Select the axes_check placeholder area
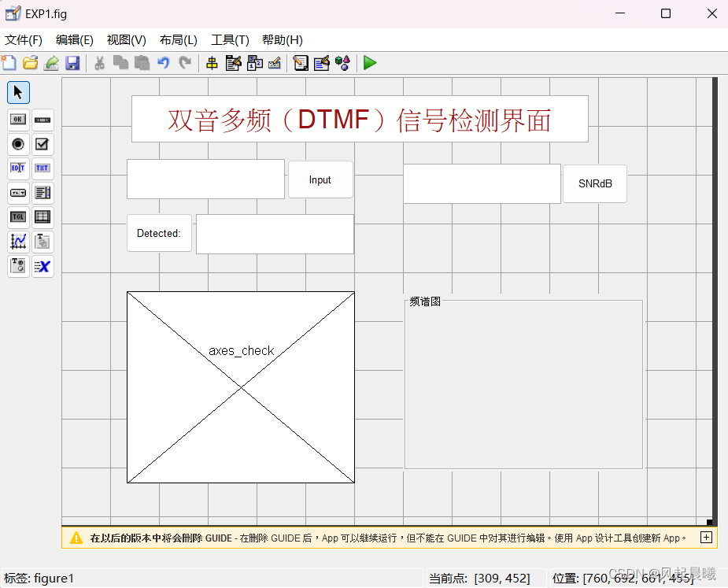728x588 pixels. (x=240, y=386)
